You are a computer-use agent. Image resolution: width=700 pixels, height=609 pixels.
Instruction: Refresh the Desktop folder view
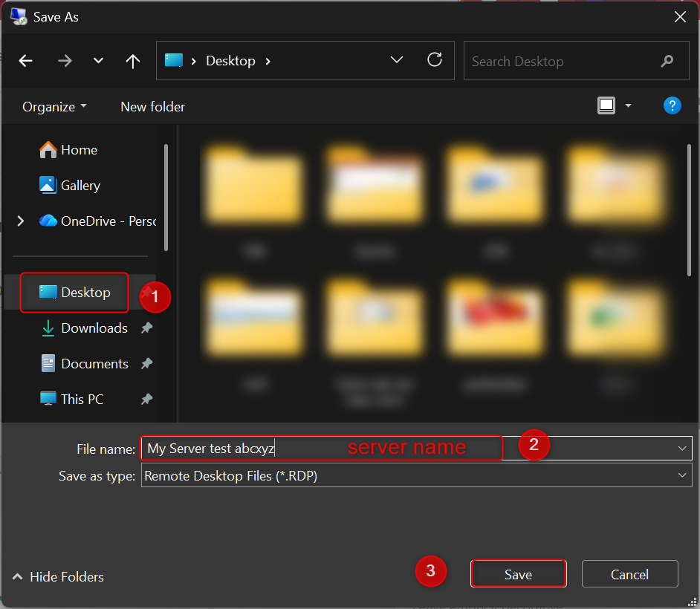tap(435, 60)
